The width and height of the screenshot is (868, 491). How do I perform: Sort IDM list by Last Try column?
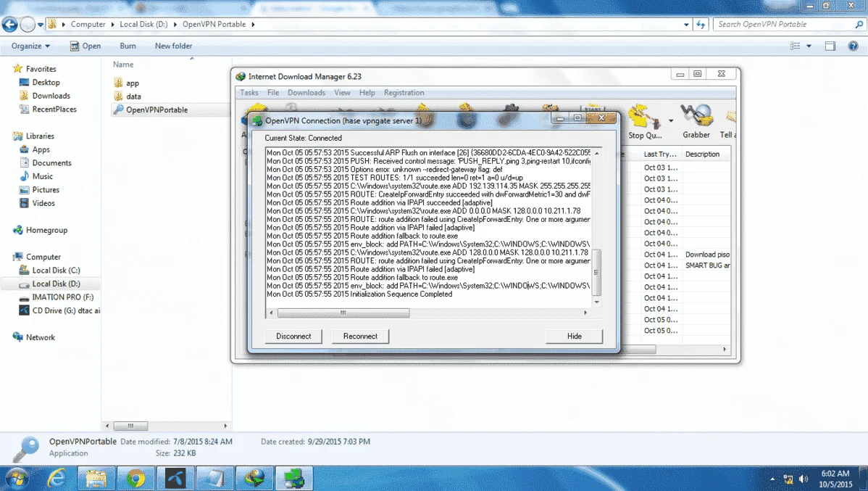click(x=660, y=154)
